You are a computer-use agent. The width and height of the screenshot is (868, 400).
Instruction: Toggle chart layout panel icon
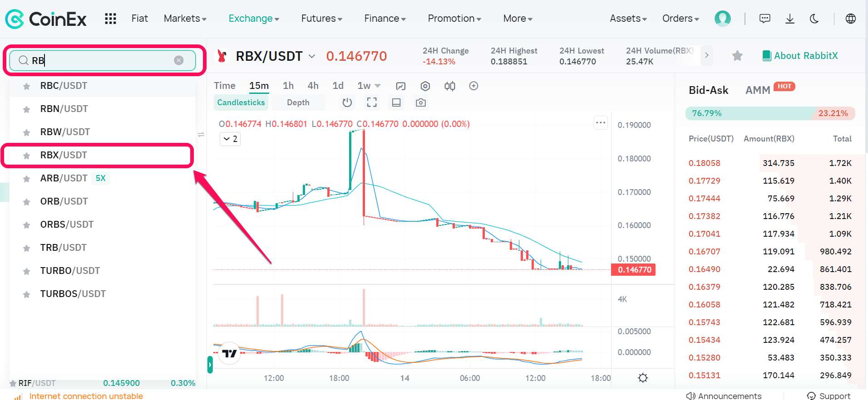point(396,102)
